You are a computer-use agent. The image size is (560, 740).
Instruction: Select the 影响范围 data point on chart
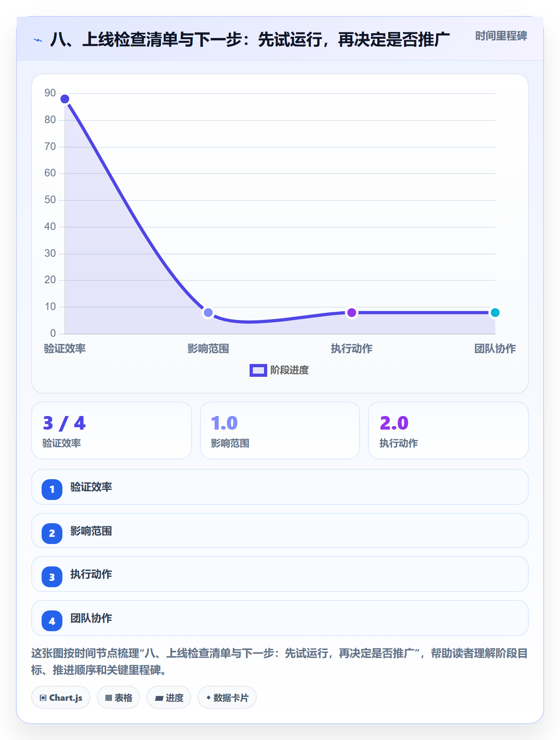[x=208, y=312]
